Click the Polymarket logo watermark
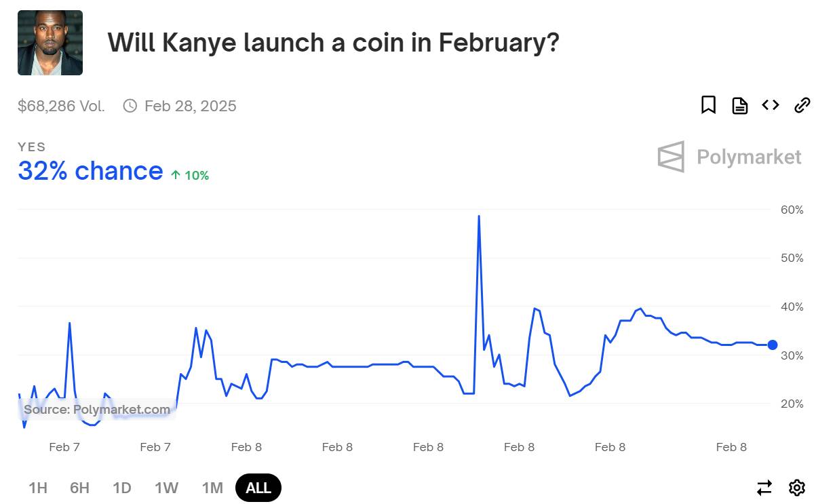Screen dimensions: 835x504 point(729,157)
